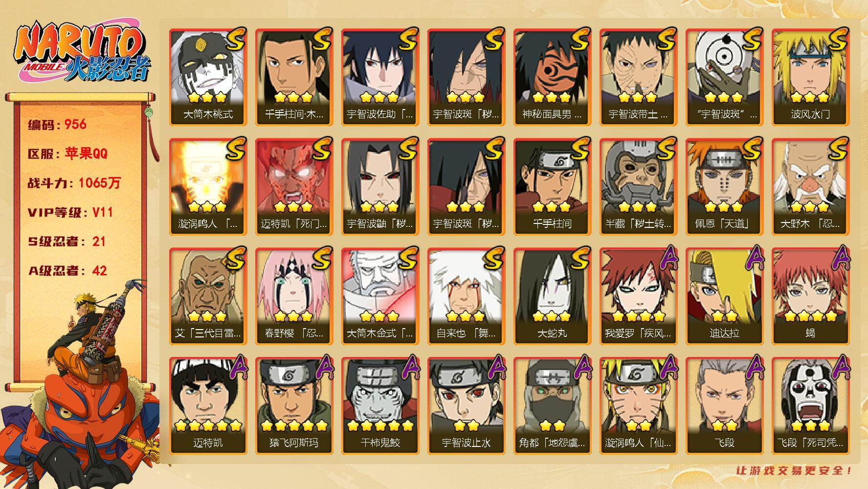Click the 战斗力 1065万 stat line
The width and height of the screenshot is (868, 489).
click(74, 183)
